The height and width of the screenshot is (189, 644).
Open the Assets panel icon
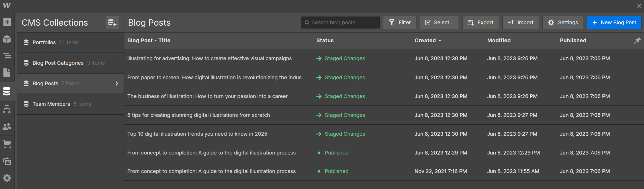tap(7, 162)
